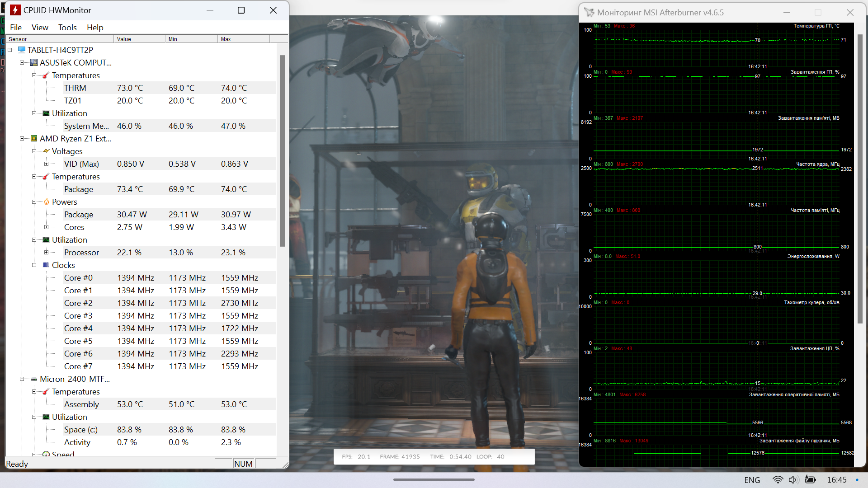
Task: Click the Wi-Fi icon in system tray
Action: [778, 480]
